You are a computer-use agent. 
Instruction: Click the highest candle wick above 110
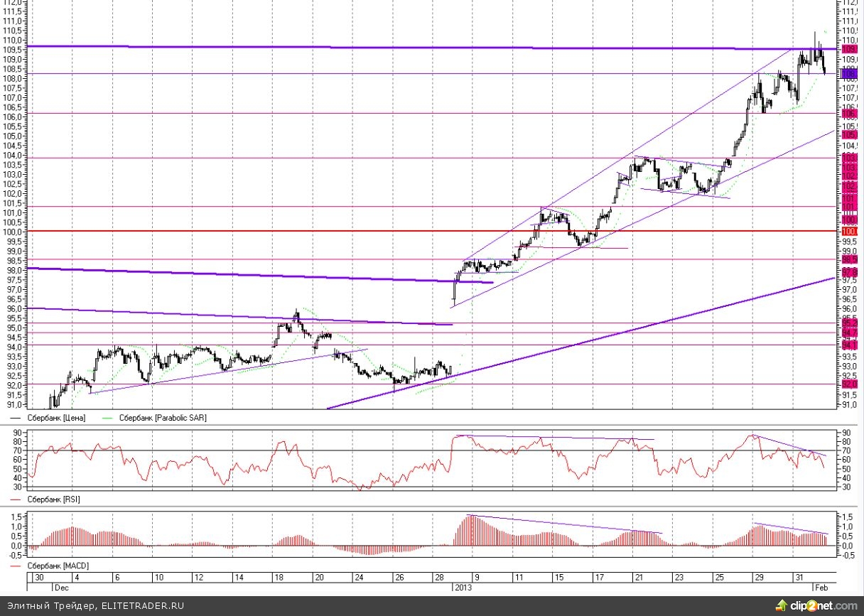coord(814,34)
